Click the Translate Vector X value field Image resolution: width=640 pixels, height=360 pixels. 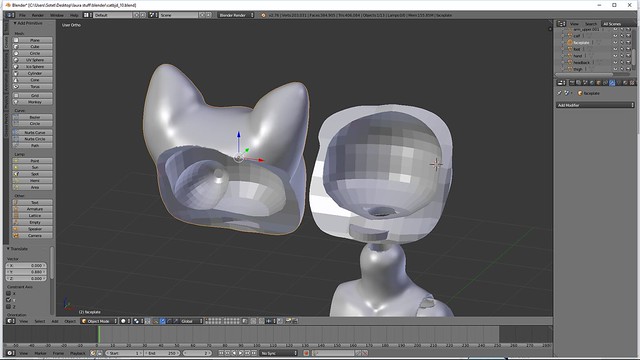click(x=26, y=265)
